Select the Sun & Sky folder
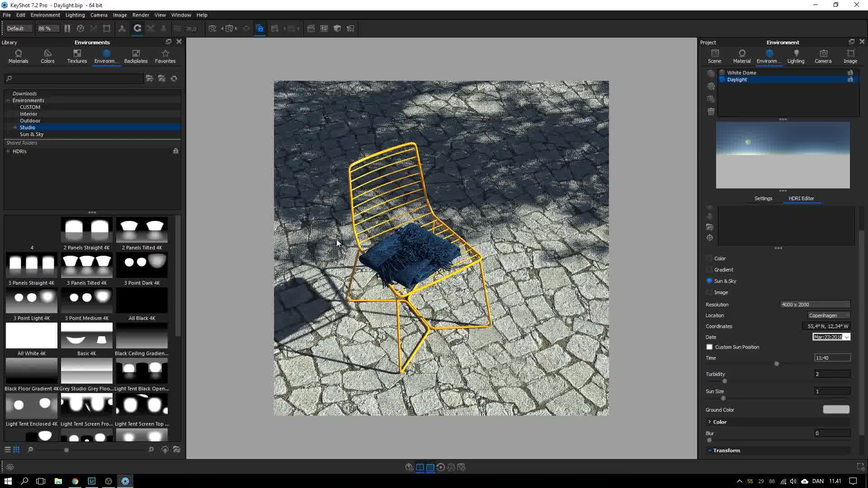Viewport: 868px width, 488px height. pyautogui.click(x=32, y=134)
